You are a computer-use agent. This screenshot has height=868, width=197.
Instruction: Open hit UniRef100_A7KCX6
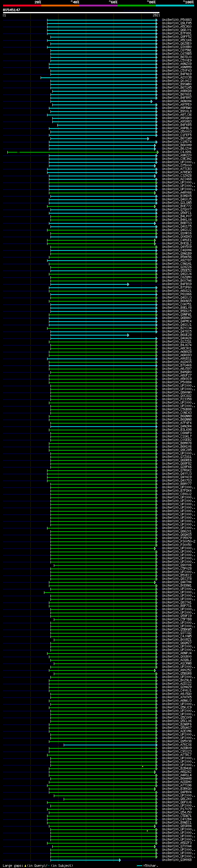[x=177, y=745]
